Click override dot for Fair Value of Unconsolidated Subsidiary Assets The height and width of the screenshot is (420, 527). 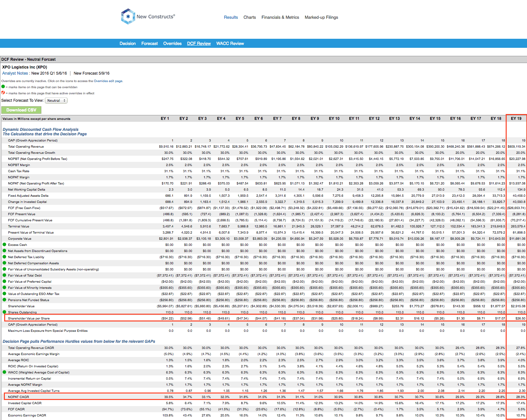(5, 269)
